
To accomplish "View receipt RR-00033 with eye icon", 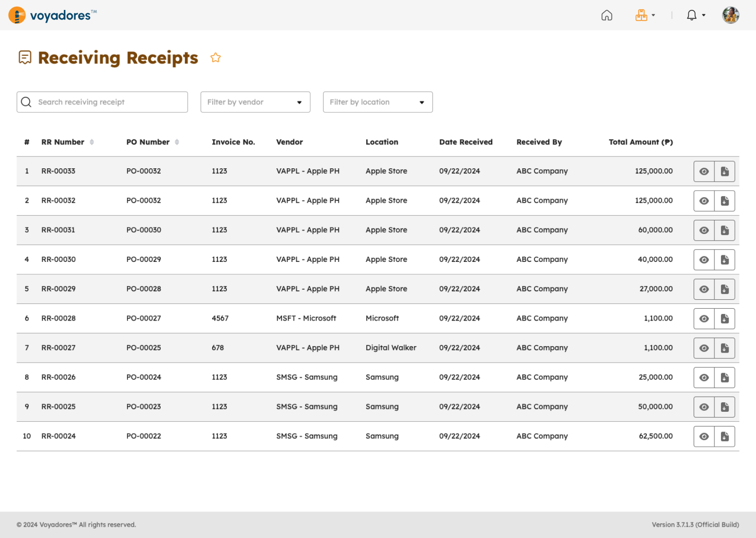I will [x=704, y=172].
